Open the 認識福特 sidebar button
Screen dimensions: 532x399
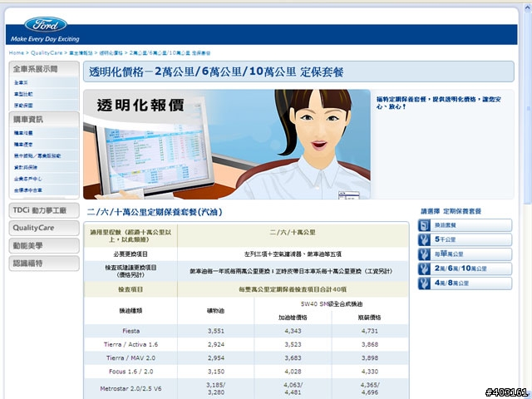coord(44,264)
